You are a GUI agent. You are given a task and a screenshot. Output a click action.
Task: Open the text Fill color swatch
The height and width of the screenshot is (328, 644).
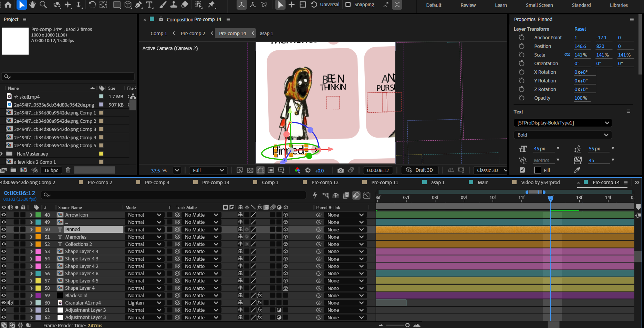[x=537, y=170]
